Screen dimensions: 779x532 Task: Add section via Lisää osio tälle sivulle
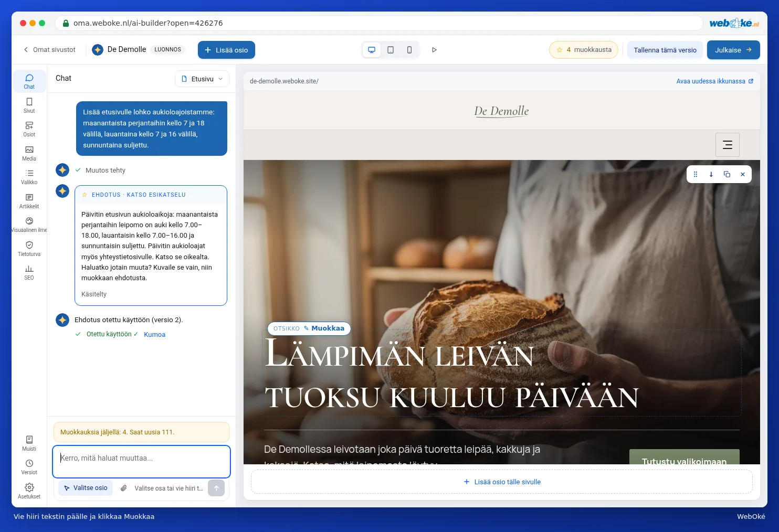click(x=502, y=482)
